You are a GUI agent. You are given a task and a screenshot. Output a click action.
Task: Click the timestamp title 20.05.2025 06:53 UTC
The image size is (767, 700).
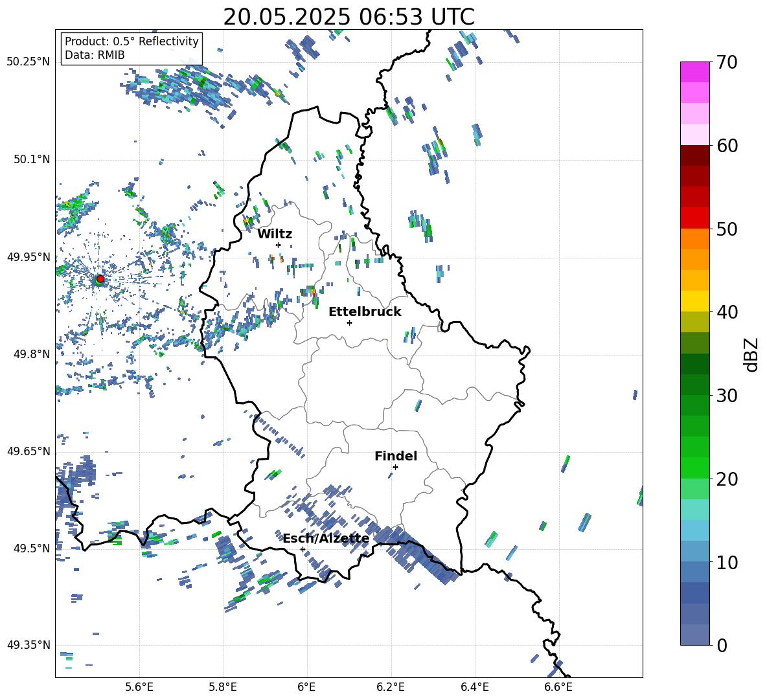click(x=349, y=17)
